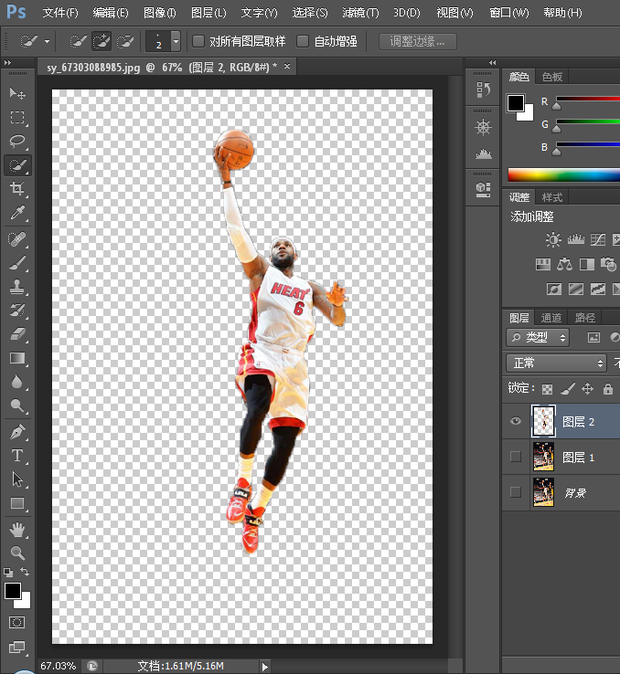Select the Path Selection tool
Viewport: 620px width, 674px height.
[17, 479]
